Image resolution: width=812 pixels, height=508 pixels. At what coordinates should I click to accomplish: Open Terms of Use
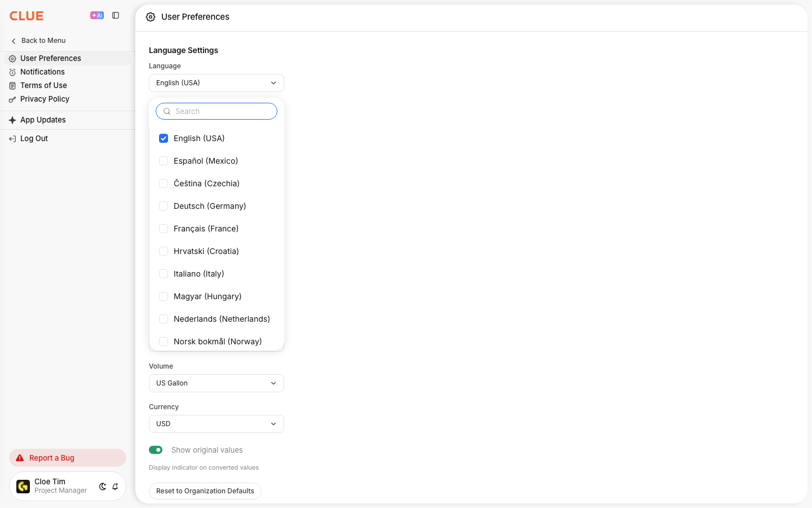tap(68, 86)
